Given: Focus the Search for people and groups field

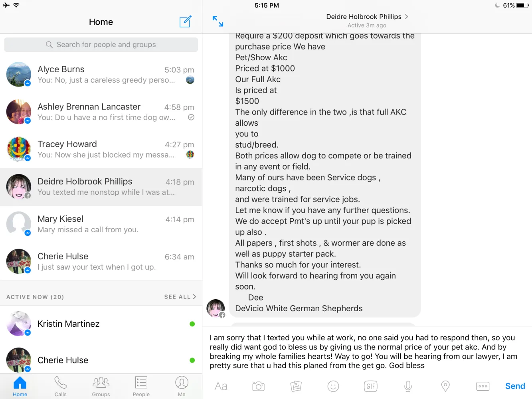Looking at the screenshot, I should [x=101, y=45].
